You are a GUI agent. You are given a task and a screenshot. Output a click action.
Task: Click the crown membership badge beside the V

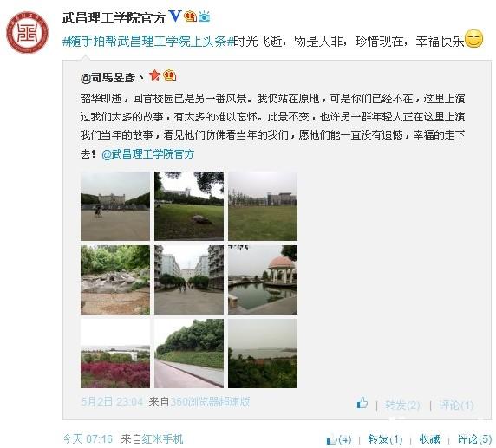tap(191, 16)
